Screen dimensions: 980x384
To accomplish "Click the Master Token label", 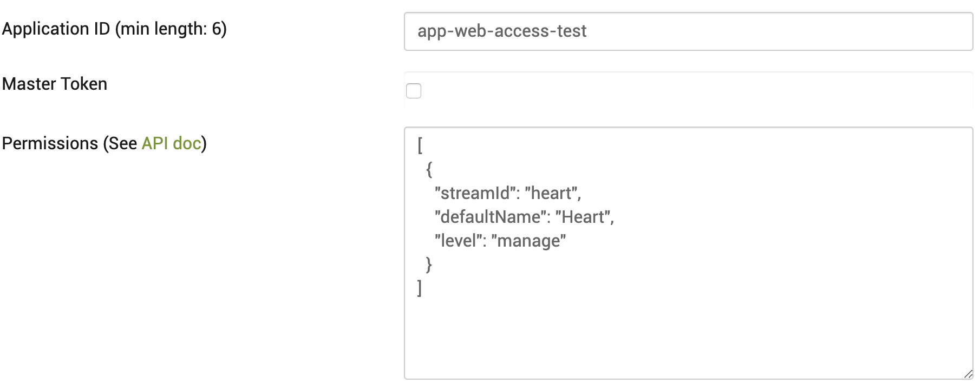I will pyautogui.click(x=55, y=84).
